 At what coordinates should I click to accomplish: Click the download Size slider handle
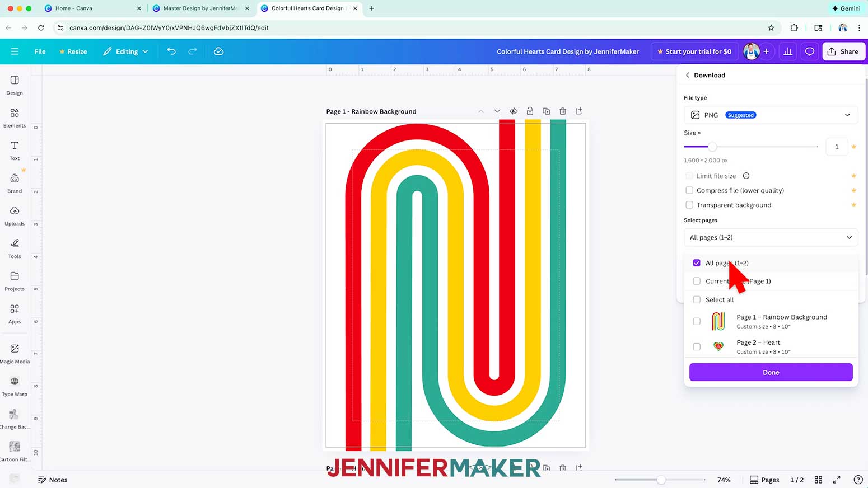(712, 147)
